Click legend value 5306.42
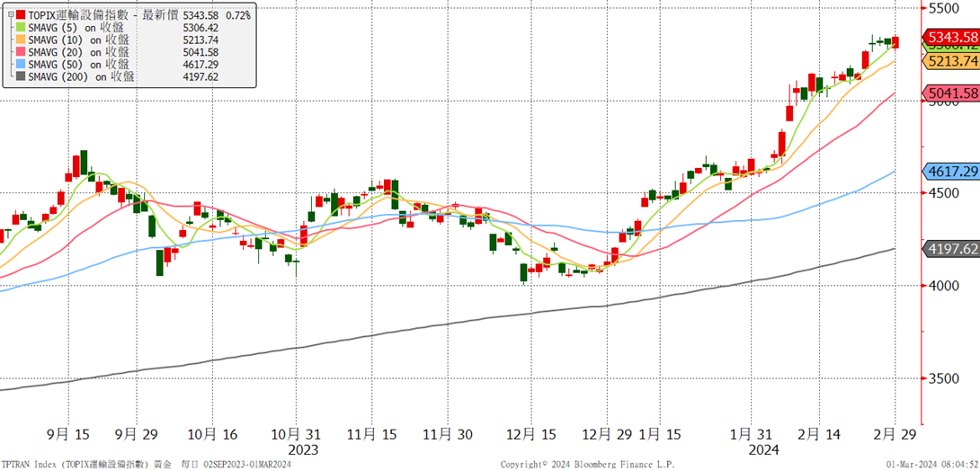980x470 pixels. (200, 28)
